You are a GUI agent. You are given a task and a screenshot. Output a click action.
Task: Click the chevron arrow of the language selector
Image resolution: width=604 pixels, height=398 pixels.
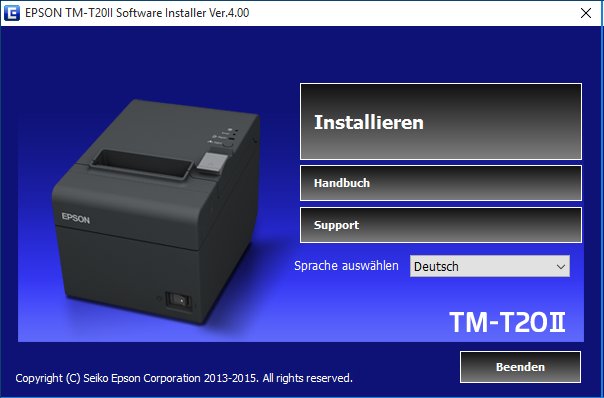tap(561, 267)
